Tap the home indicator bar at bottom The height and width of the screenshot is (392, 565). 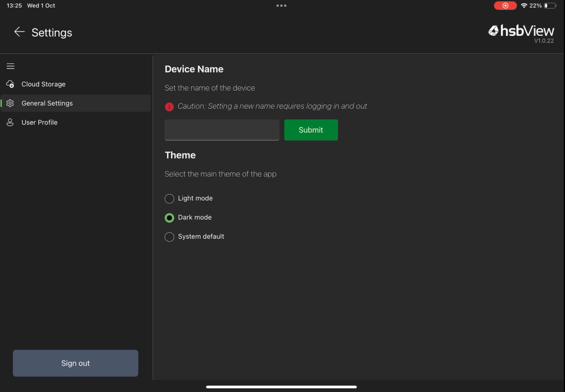tap(281, 387)
